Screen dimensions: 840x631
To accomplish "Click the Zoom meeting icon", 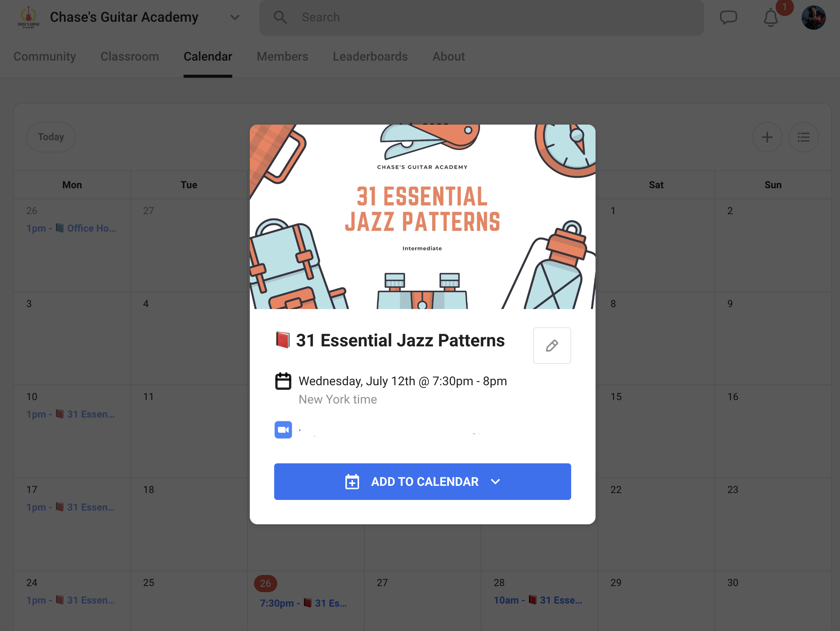I will (283, 430).
